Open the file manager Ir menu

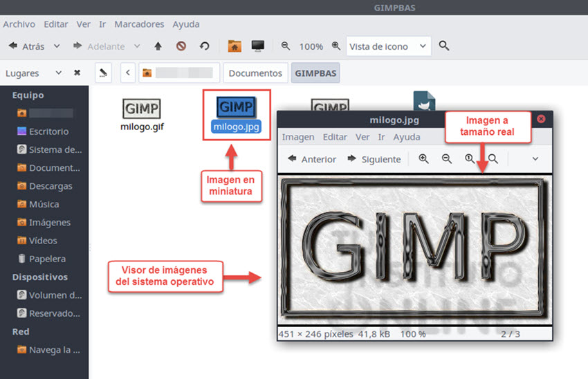pyautogui.click(x=102, y=24)
